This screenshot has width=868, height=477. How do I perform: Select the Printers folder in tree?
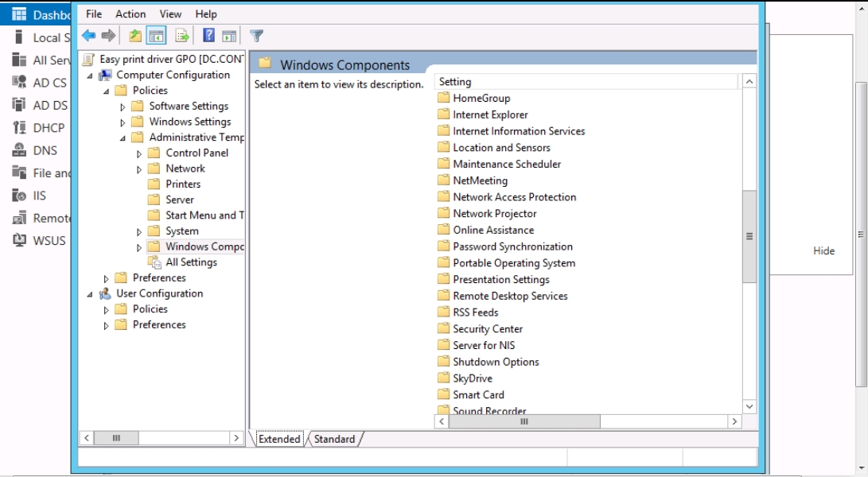183,184
